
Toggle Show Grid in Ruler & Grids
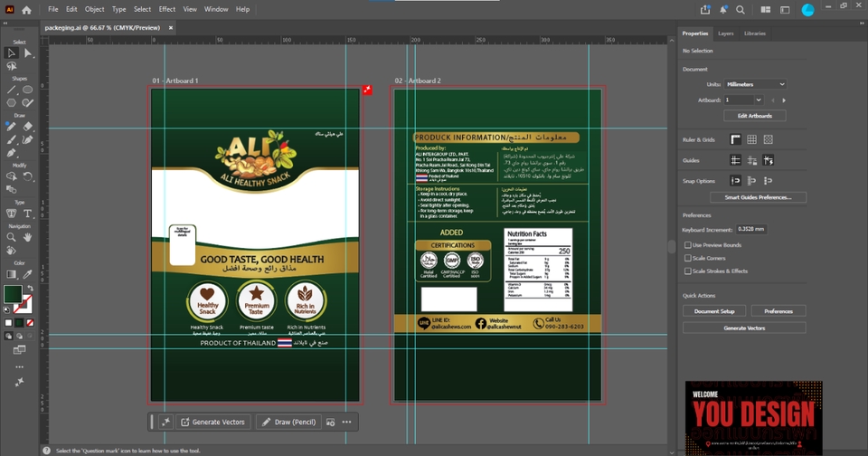(x=751, y=139)
